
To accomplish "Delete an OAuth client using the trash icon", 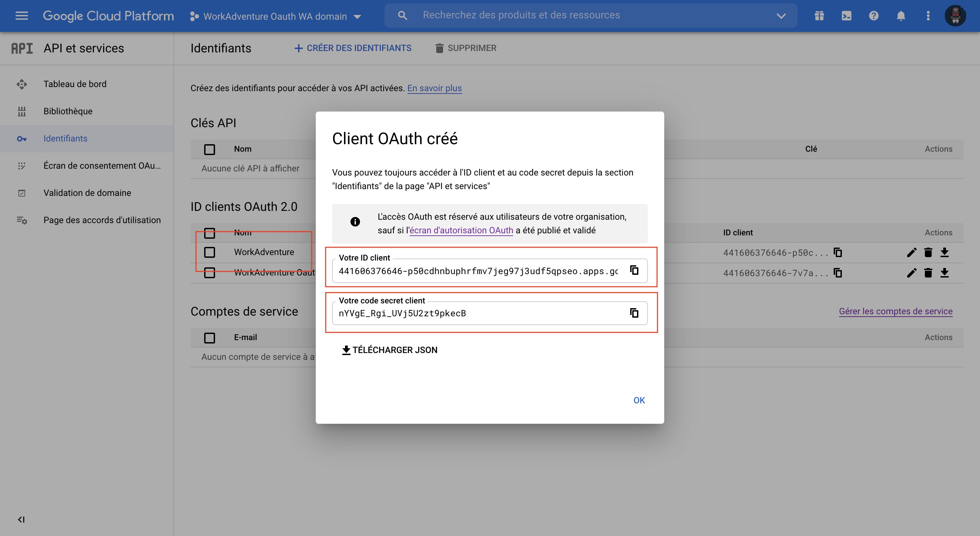I will tap(928, 252).
